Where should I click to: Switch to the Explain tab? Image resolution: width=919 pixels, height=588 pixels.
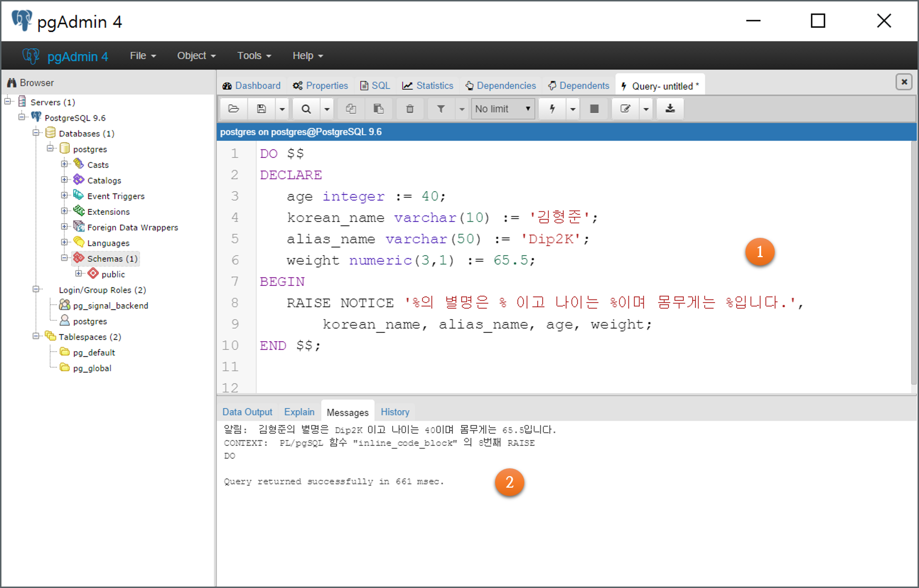(299, 412)
